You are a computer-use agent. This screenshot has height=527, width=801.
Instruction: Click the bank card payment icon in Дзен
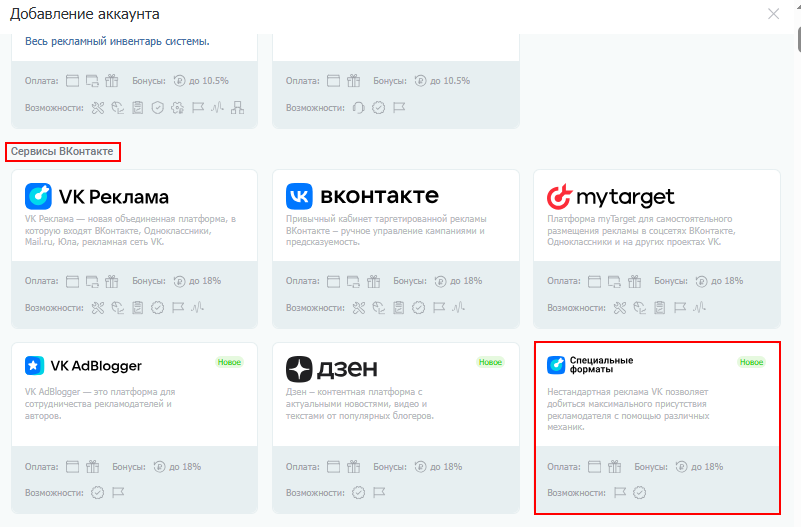(334, 467)
